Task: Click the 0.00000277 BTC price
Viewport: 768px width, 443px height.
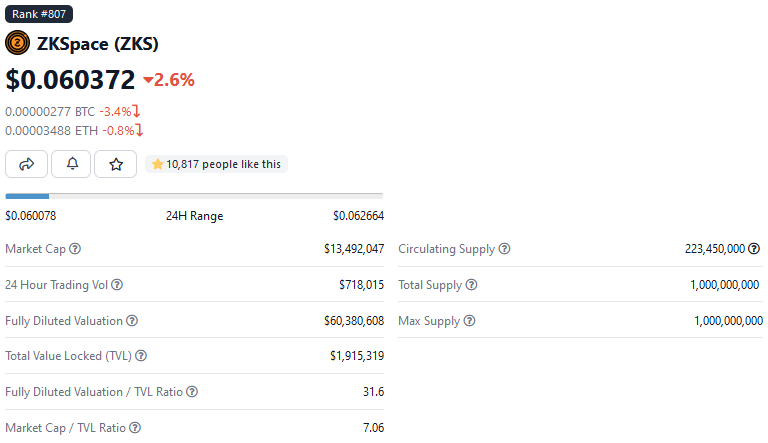Action: pos(50,112)
